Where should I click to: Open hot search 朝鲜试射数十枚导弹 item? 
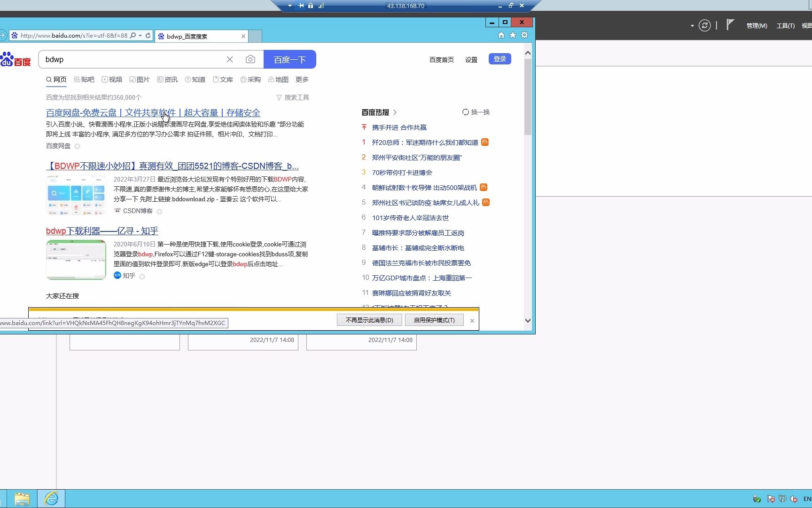pyautogui.click(x=424, y=188)
